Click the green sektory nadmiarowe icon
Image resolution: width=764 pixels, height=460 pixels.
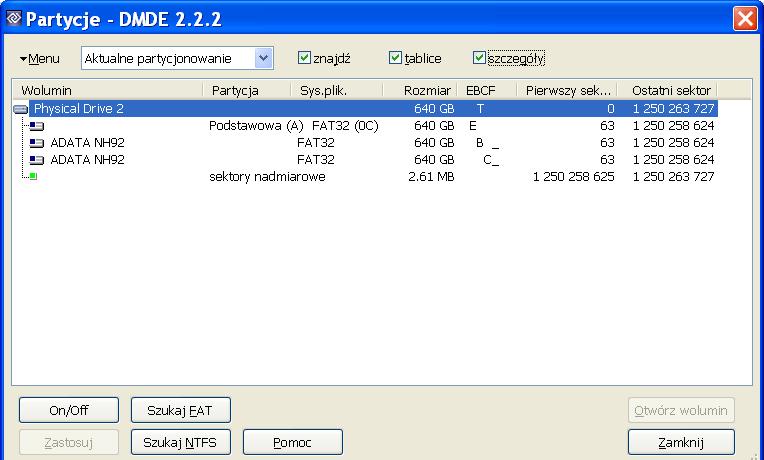(x=33, y=176)
